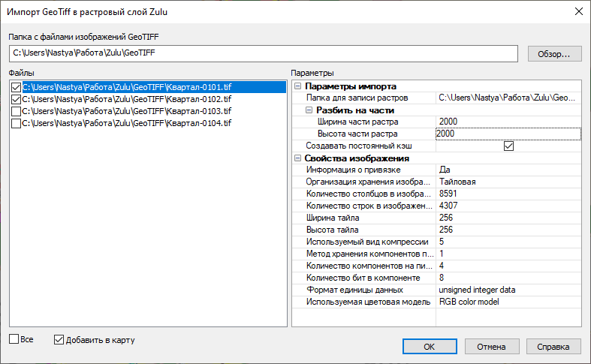
Task: Check the Квартал-0101.tif file checkbox
Action: click(x=16, y=88)
